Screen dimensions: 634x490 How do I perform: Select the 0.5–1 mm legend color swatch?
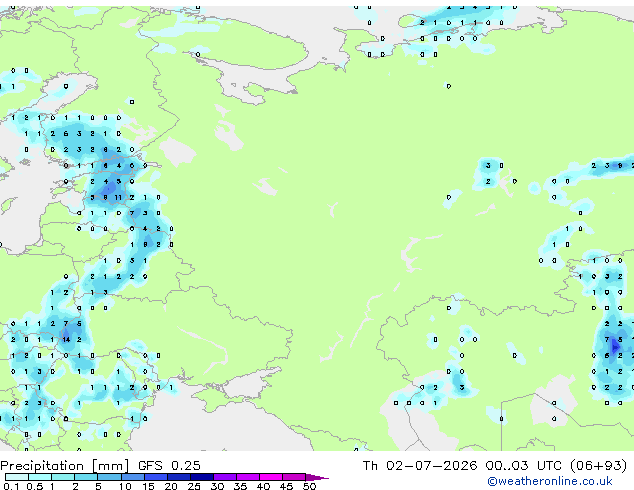click(40, 477)
